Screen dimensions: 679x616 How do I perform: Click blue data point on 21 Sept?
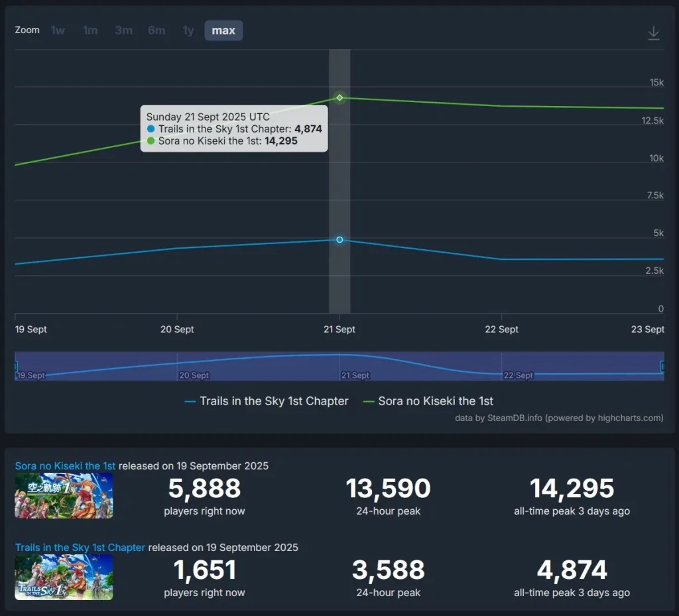339,239
